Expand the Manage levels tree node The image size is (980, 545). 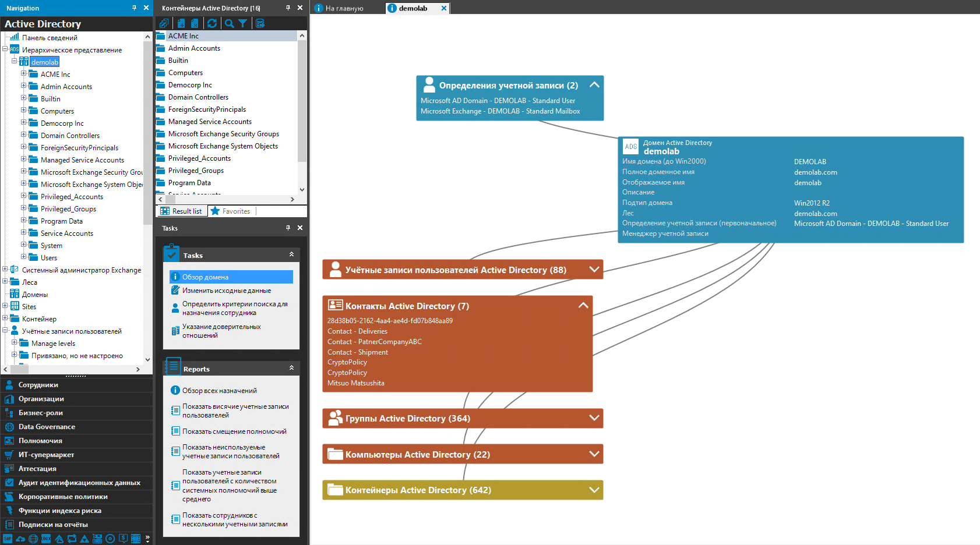tap(15, 342)
